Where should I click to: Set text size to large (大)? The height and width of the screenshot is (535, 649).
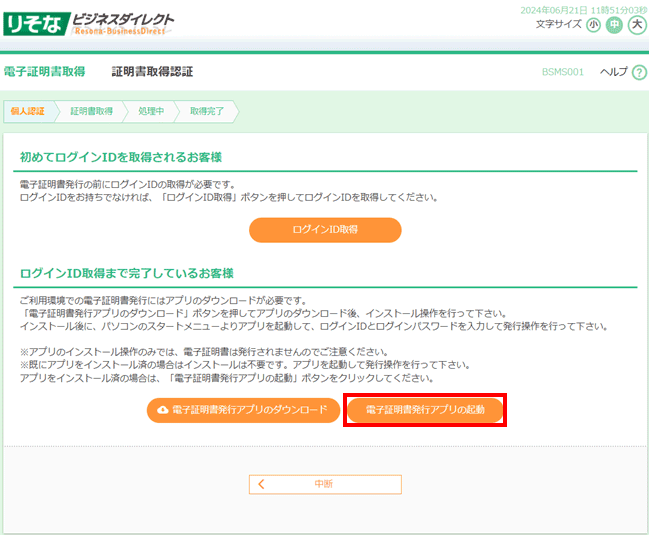click(x=637, y=25)
